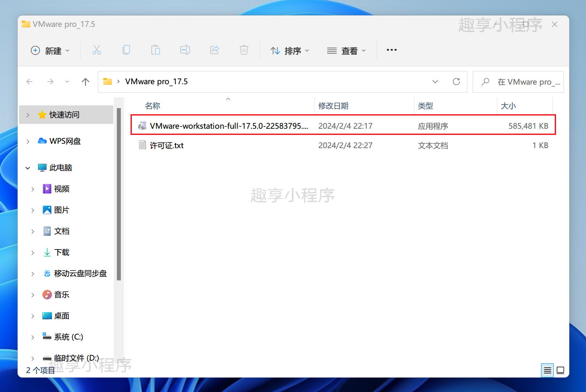Image resolution: width=586 pixels, height=392 pixels.
Task: Click the 此电脑 monitor icon
Action: click(42, 168)
